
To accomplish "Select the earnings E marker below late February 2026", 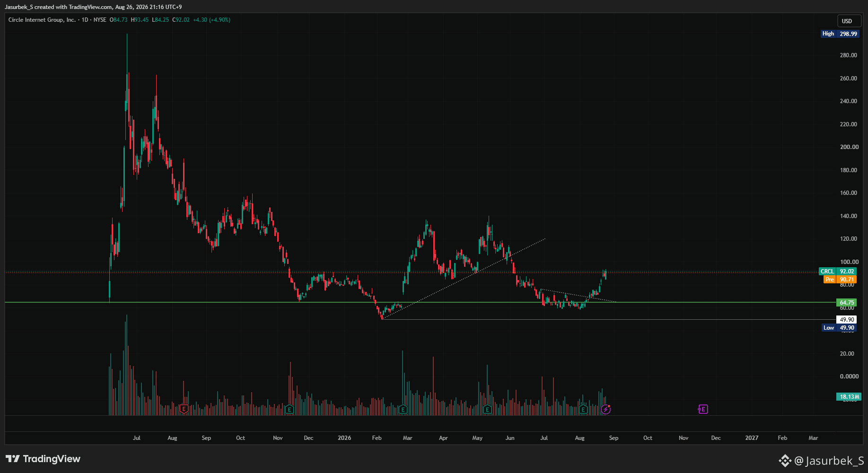I will [403, 409].
